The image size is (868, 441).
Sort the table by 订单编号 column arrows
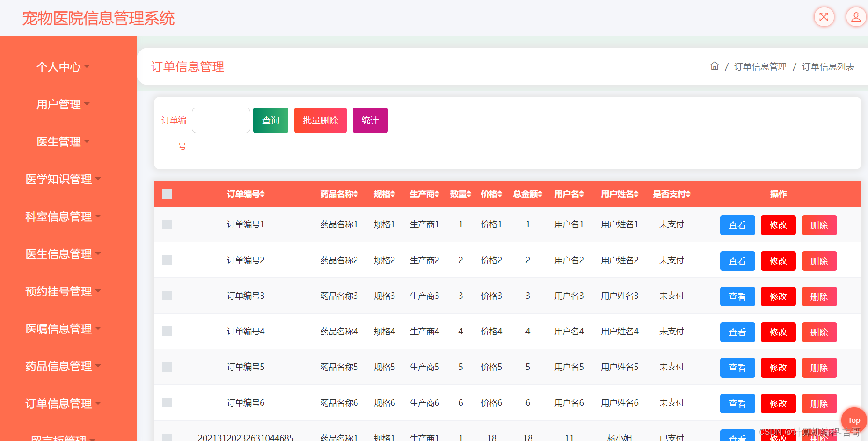click(263, 194)
